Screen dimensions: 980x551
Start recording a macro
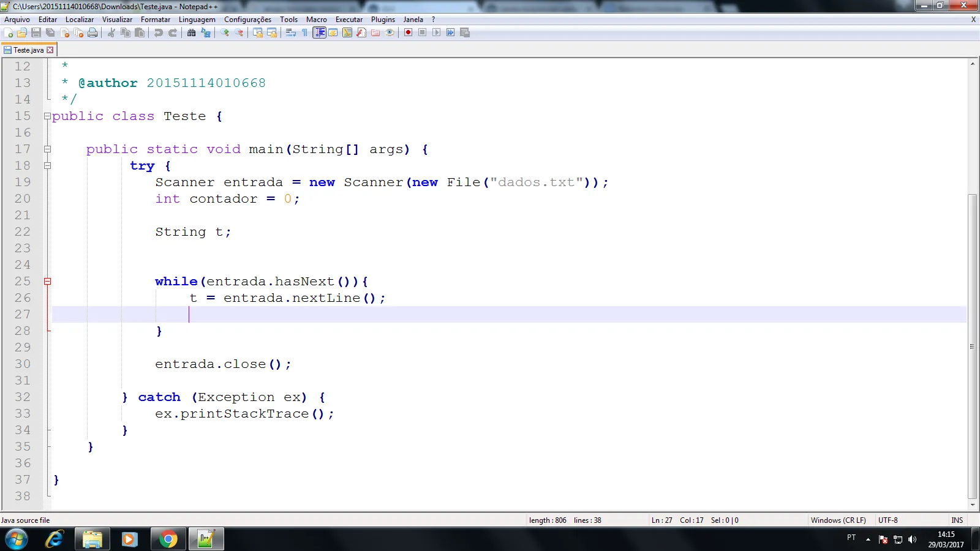pyautogui.click(x=408, y=32)
